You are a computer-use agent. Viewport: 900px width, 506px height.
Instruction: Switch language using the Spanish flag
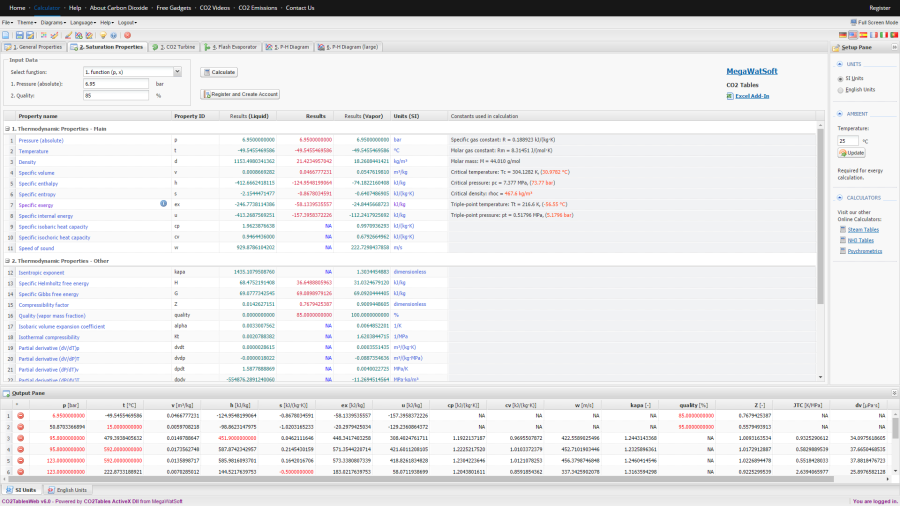tap(864, 35)
